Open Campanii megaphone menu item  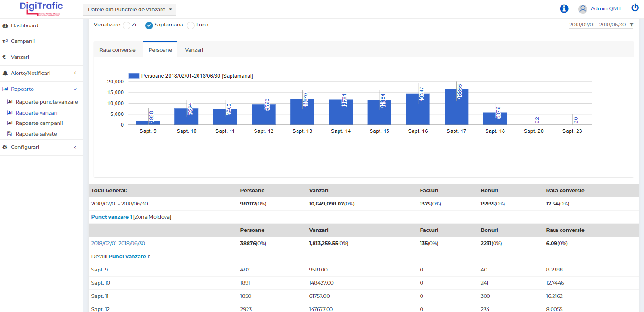pyautogui.click(x=23, y=41)
